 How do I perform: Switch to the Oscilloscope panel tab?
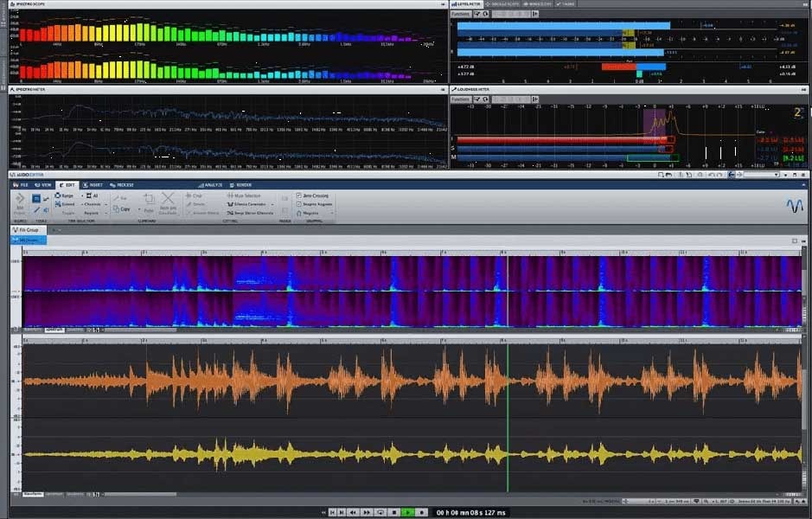point(502,3)
